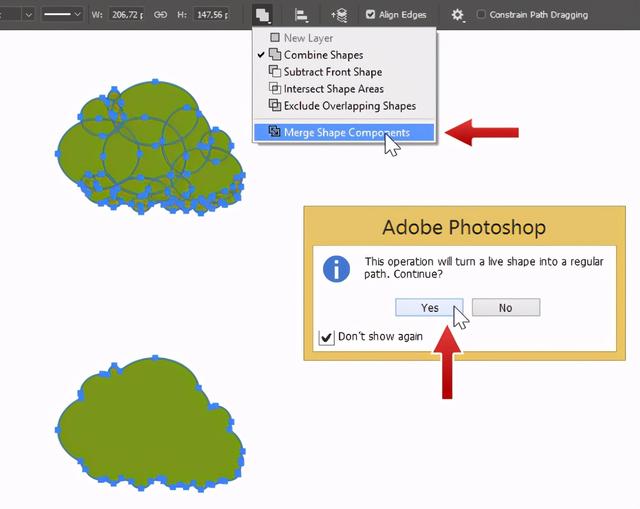Image resolution: width=640 pixels, height=509 pixels.
Task: Click the Exclude Overlapping Shapes icon
Action: (275, 105)
